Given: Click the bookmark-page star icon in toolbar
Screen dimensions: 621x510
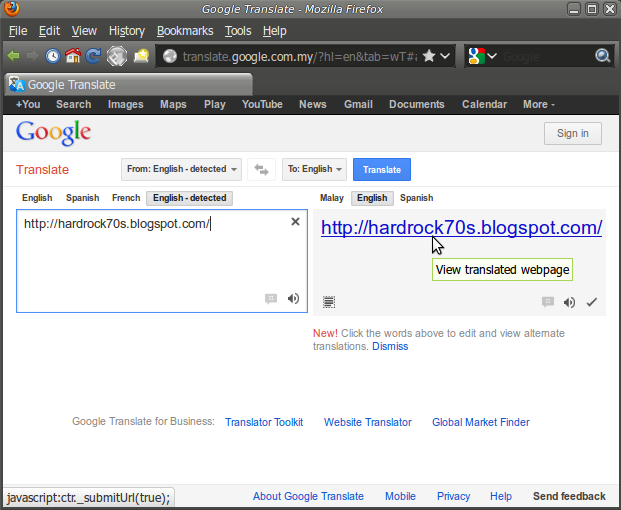Looking at the screenshot, I should (x=141, y=56).
